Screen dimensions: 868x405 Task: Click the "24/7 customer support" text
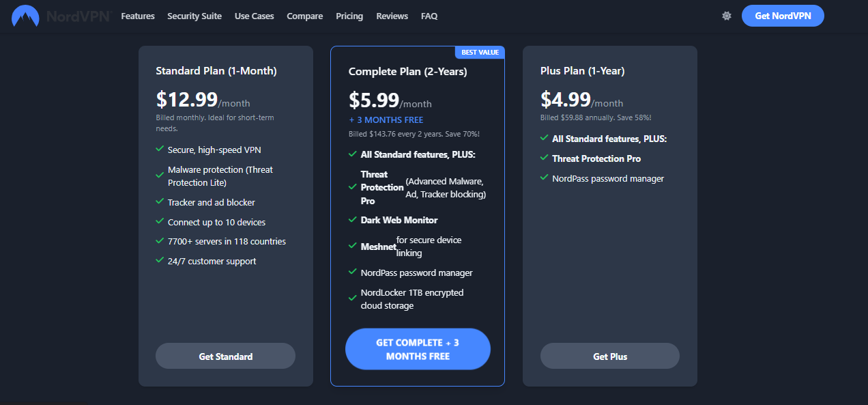coord(212,261)
